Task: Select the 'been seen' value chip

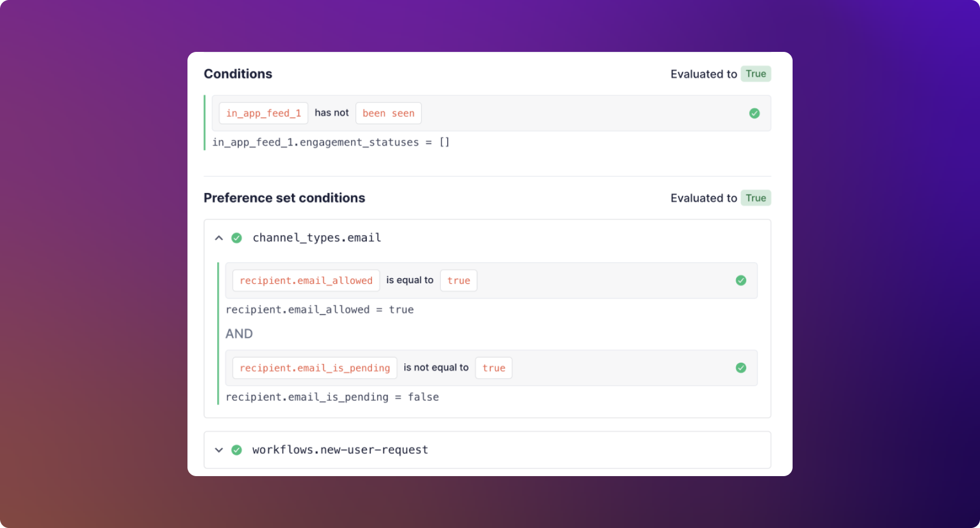Action: click(388, 113)
